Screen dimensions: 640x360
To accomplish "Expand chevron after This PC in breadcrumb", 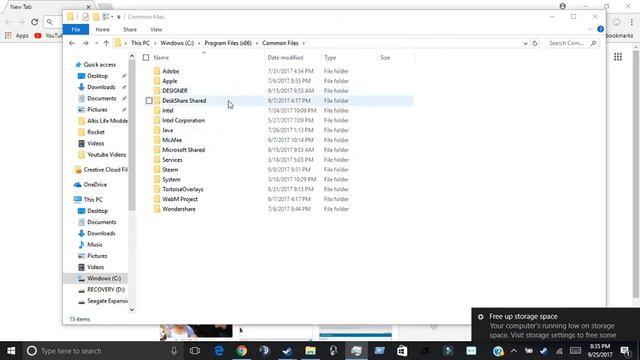I will [x=155, y=43].
